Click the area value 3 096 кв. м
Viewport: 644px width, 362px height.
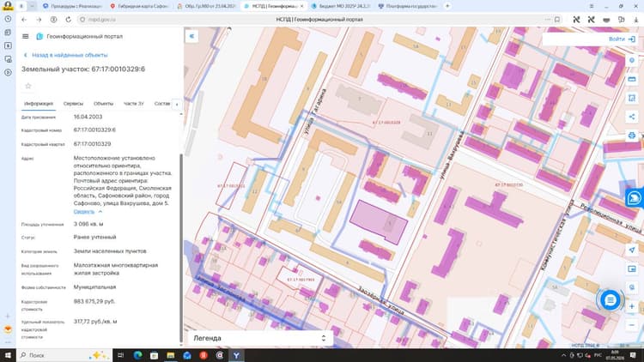[x=88, y=224]
